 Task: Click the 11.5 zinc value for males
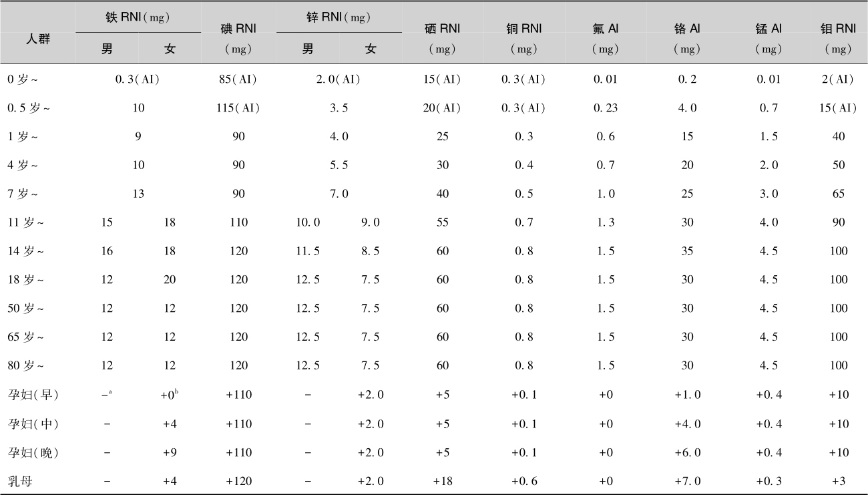pyautogui.click(x=307, y=251)
